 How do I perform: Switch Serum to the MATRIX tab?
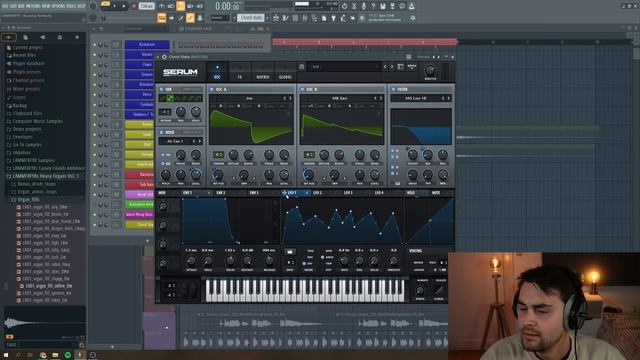click(x=263, y=72)
